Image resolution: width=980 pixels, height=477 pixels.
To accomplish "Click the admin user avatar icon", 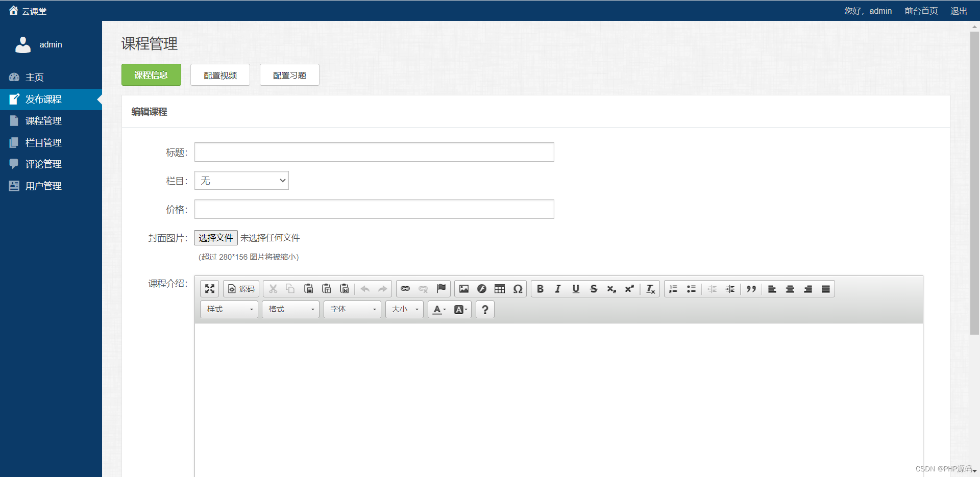I will point(23,45).
